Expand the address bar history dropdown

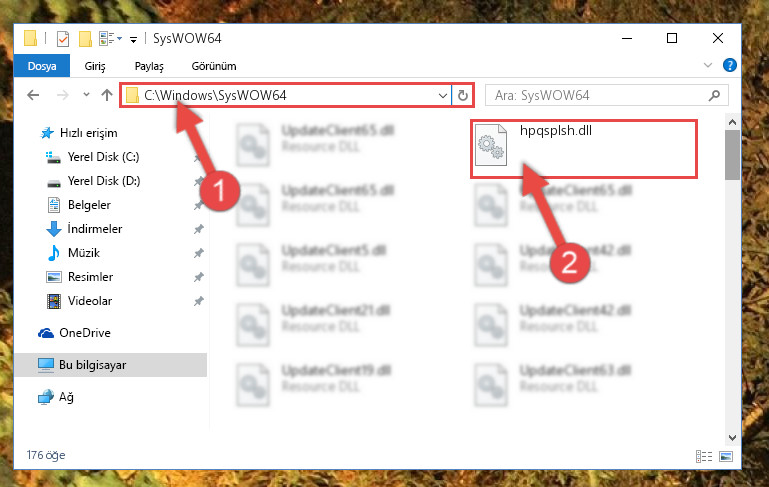click(442, 96)
